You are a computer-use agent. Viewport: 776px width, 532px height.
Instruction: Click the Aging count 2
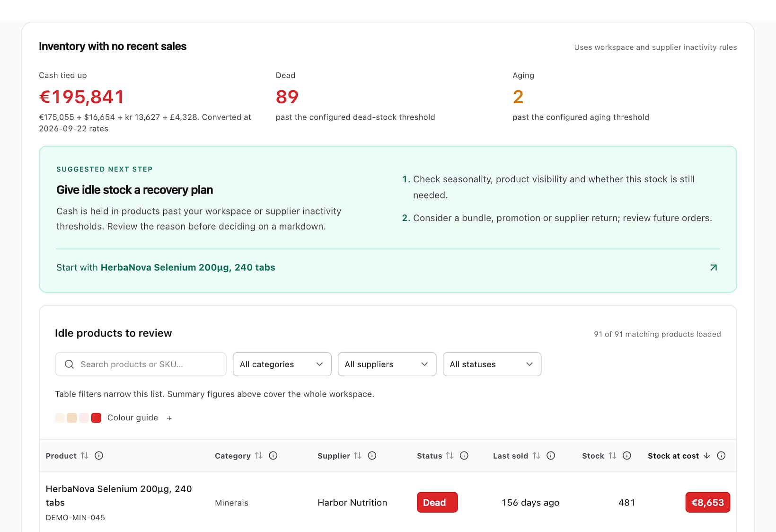coord(518,97)
